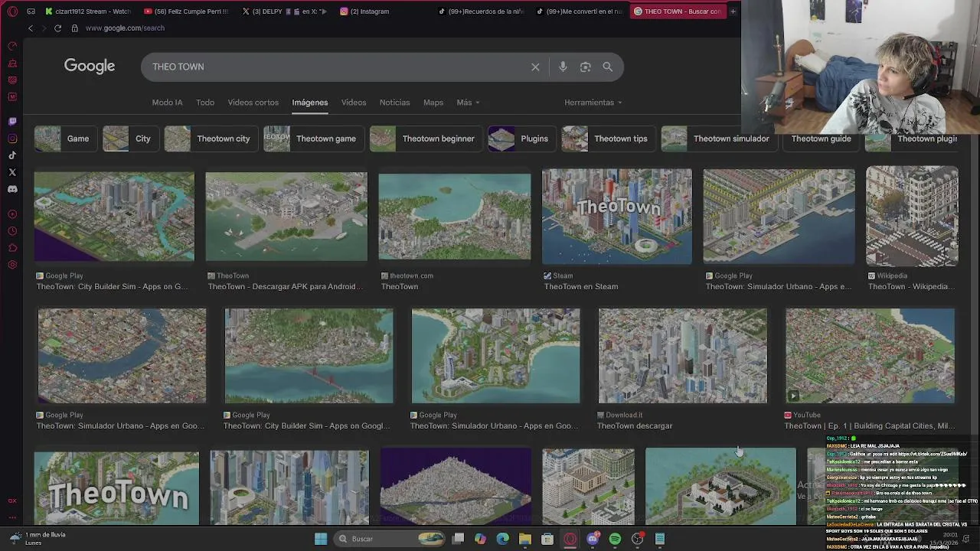This screenshot has height=551, width=980.
Task: Reload the current page
Action: [57, 28]
